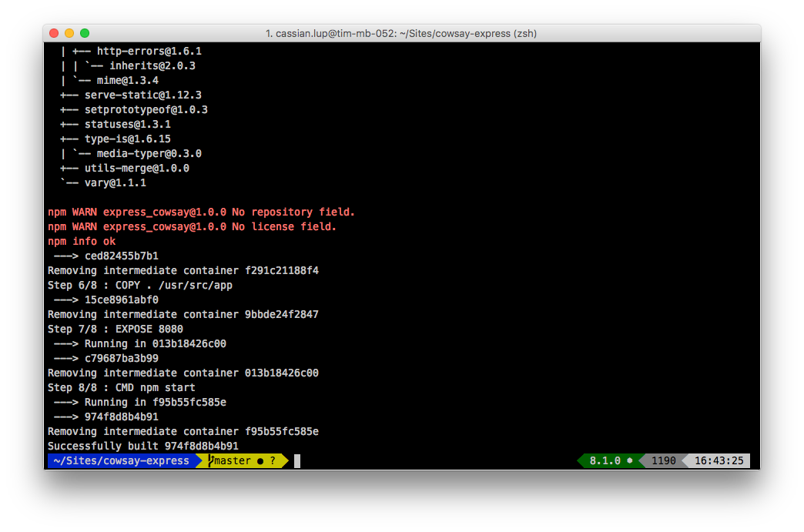
Task: Click the hash 'ced82455b7b1'
Action: click(122, 256)
